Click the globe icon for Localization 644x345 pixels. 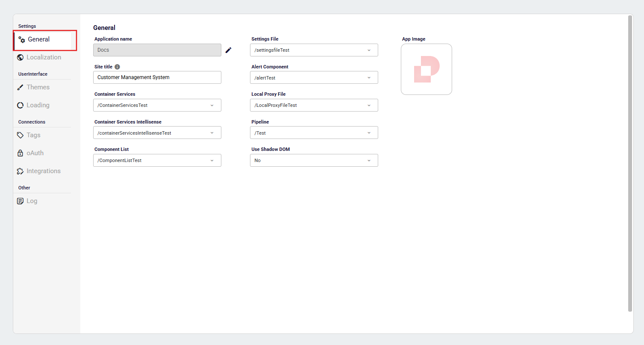20,57
